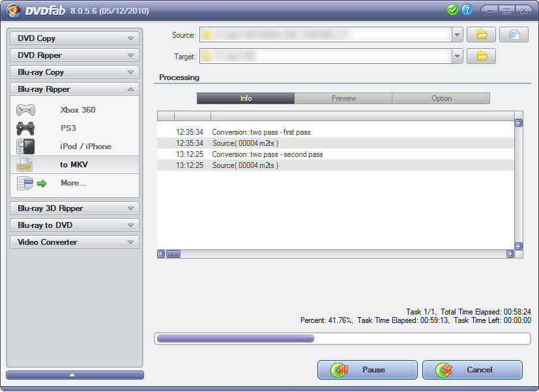Click the 'Percent: 41.76%' status text

pyautogui.click(x=327, y=320)
